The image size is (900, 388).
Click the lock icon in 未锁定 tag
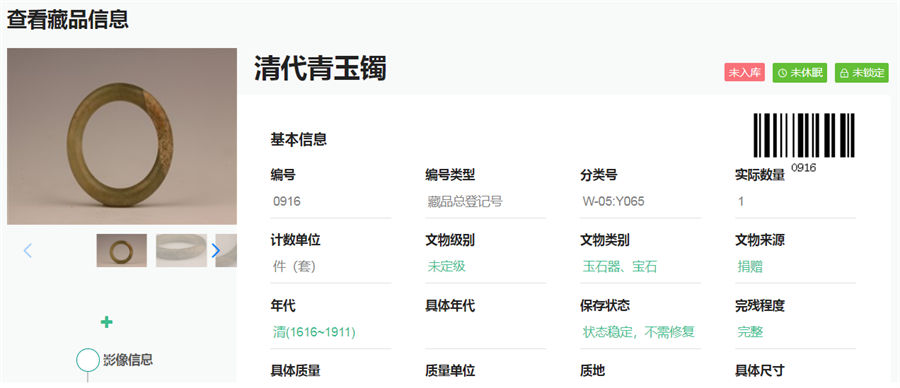tap(844, 73)
